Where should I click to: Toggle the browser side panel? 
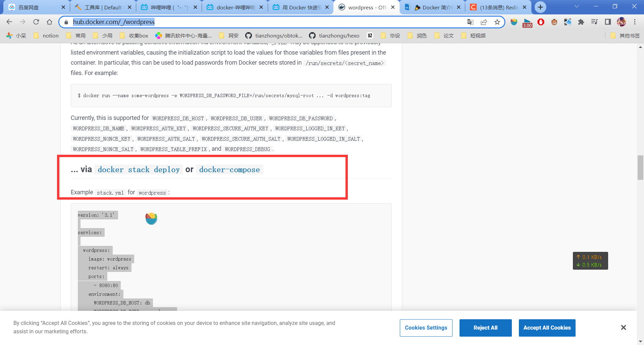[608, 22]
